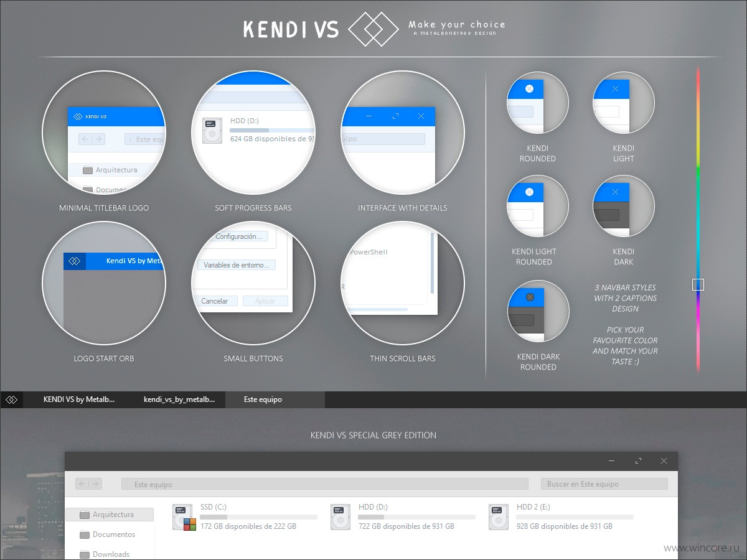Maximize the grey edition explorer window
This screenshot has width=747, height=560.
[639, 461]
